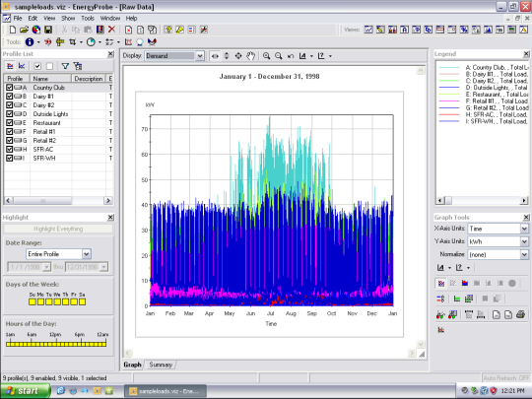The image size is (532, 399).
Task: Select the filled area chart icon in Graph Tools
Action: (x=465, y=283)
